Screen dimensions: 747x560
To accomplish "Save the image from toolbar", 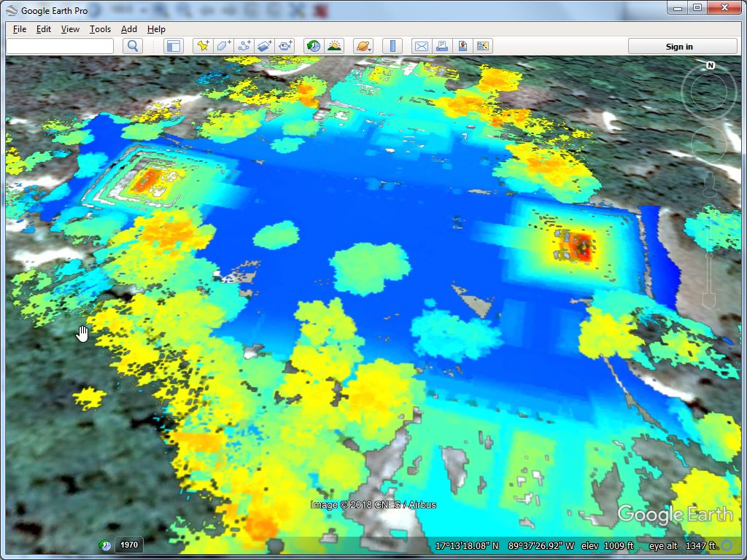I will [x=462, y=46].
